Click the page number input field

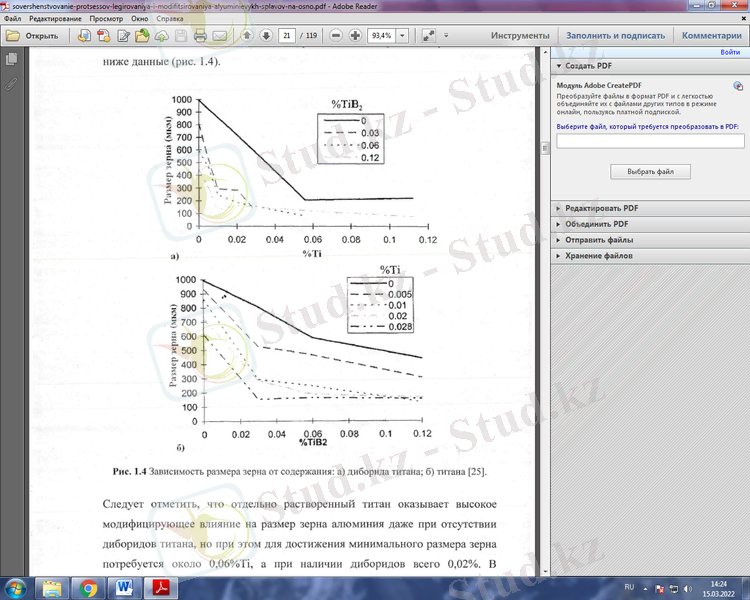[288, 35]
